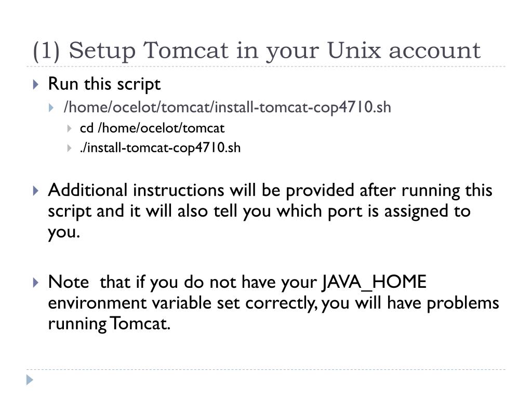Click the words Unix account in title
532x399 pixels.
(404, 50)
